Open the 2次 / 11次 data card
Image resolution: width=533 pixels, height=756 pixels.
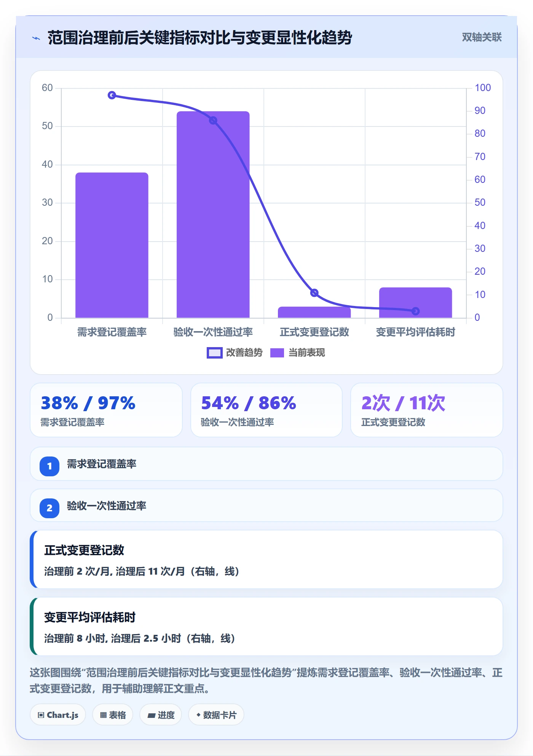427,410
